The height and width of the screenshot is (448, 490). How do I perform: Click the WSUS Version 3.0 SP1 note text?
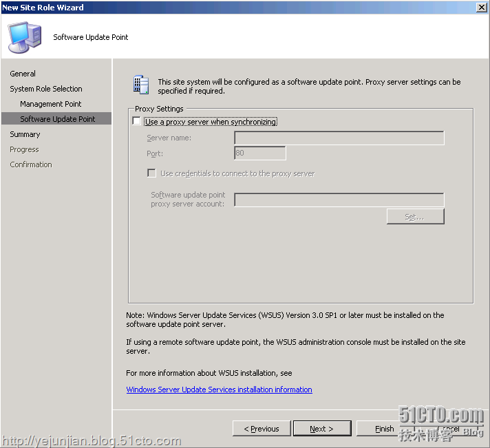(285, 319)
